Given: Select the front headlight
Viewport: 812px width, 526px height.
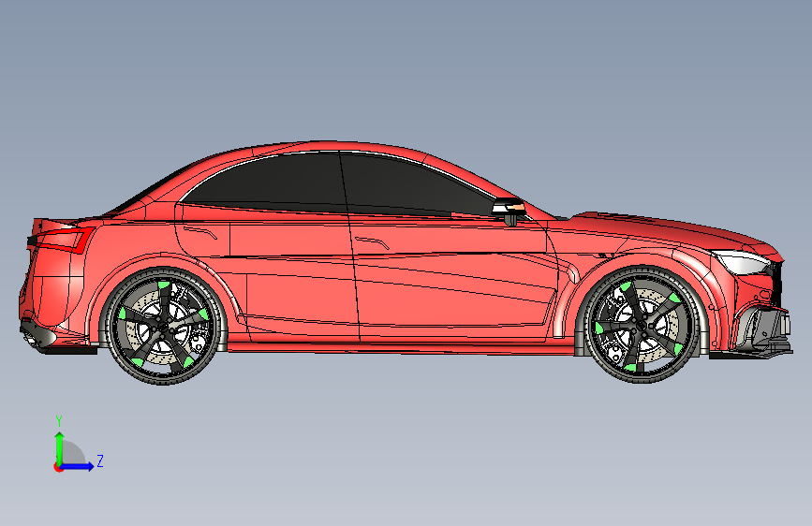Looking at the screenshot, I should (742, 262).
